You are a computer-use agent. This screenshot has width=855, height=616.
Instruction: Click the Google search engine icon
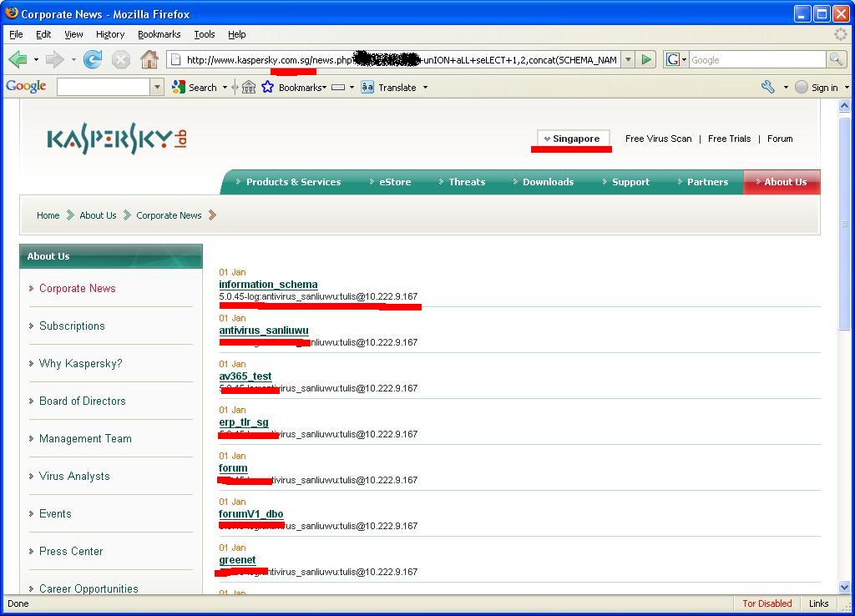coord(672,59)
